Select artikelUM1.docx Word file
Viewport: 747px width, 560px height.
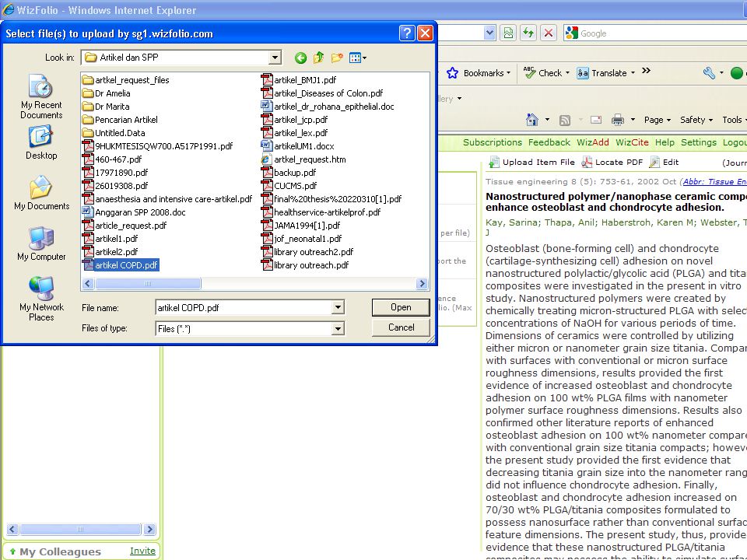tap(298, 146)
